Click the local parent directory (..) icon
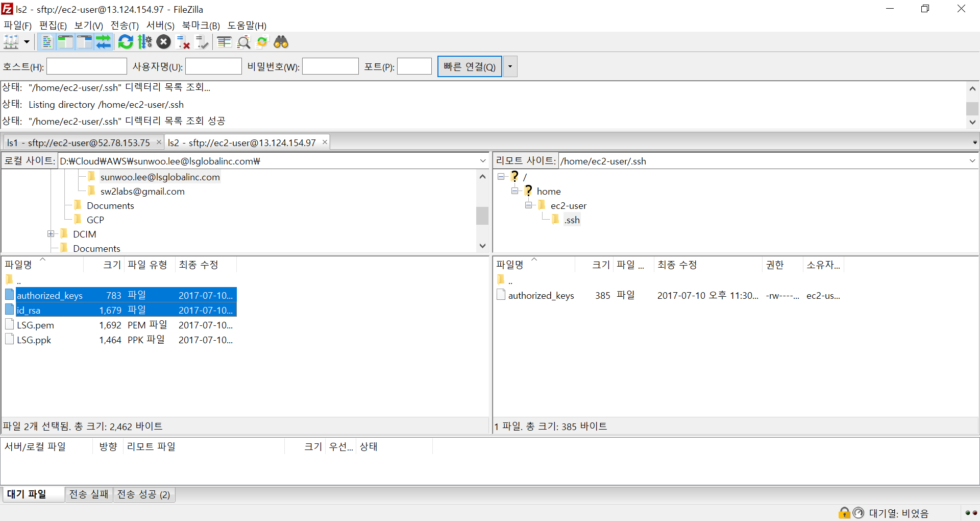The image size is (980, 521). (x=9, y=279)
